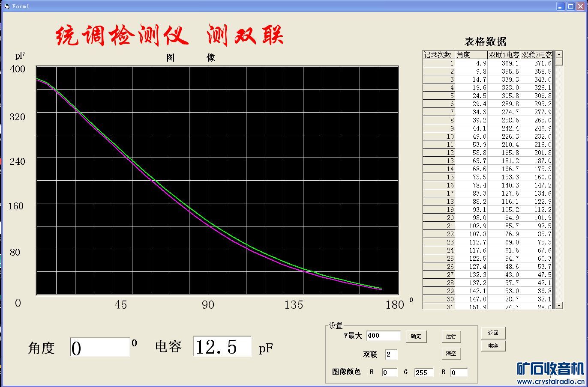Select cell 112.2 in row 19

coord(537,210)
